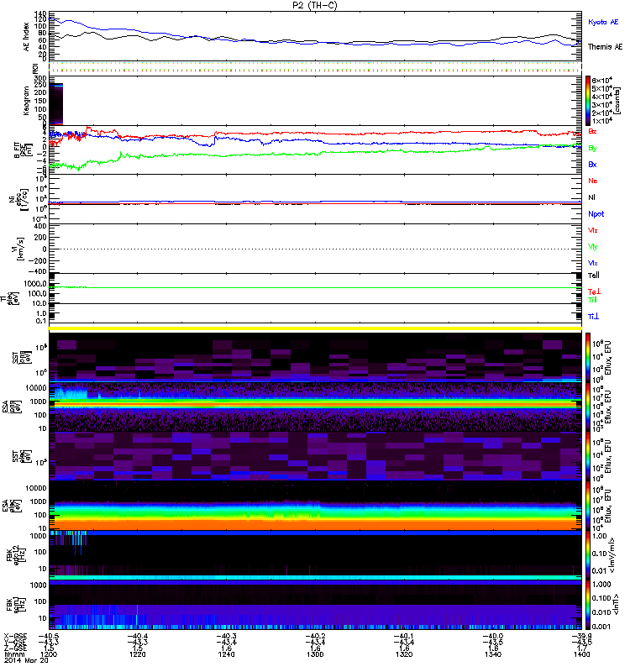Click the blue Vix velocity legend entry

(x=593, y=263)
